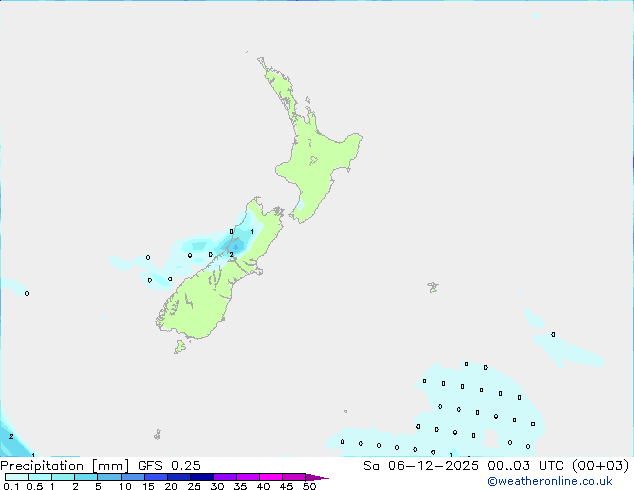The image size is (634, 490).
Task: Click the 'GFS 0.25' model label
Action: pyautogui.click(x=169, y=466)
